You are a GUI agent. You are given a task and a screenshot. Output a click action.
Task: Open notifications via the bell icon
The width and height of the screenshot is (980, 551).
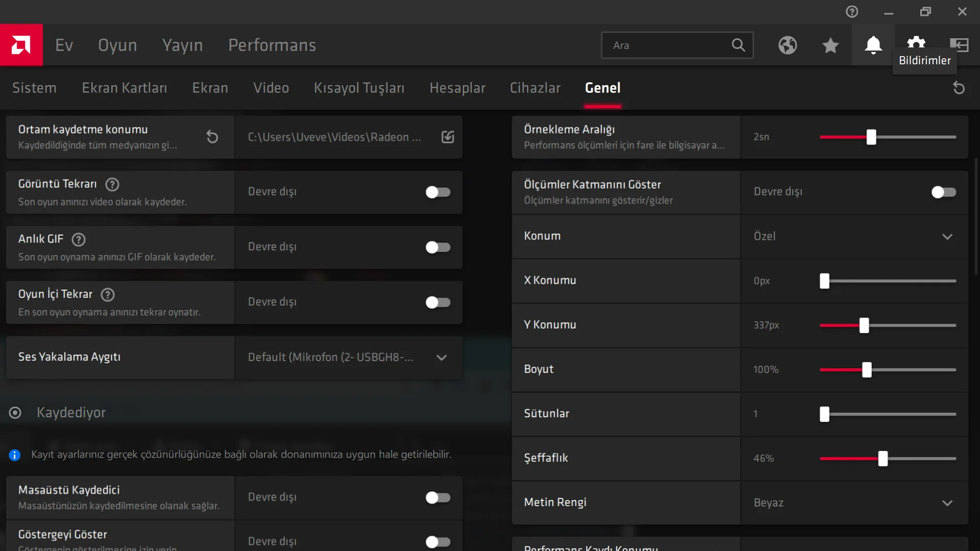point(873,45)
